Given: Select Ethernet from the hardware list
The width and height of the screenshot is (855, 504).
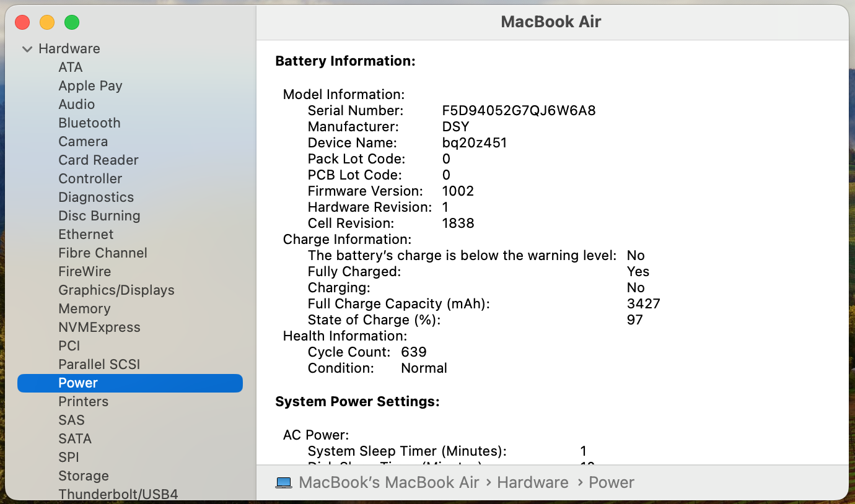Looking at the screenshot, I should point(85,235).
